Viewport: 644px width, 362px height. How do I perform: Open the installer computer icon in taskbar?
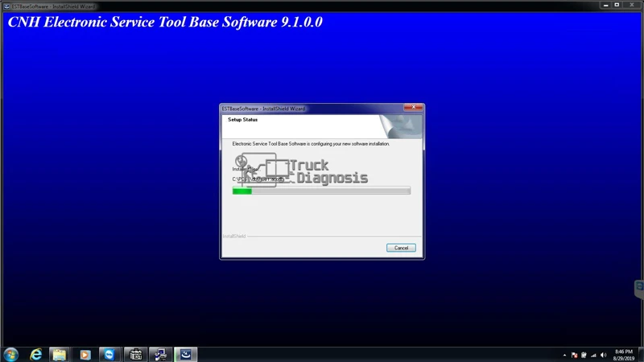point(160,355)
